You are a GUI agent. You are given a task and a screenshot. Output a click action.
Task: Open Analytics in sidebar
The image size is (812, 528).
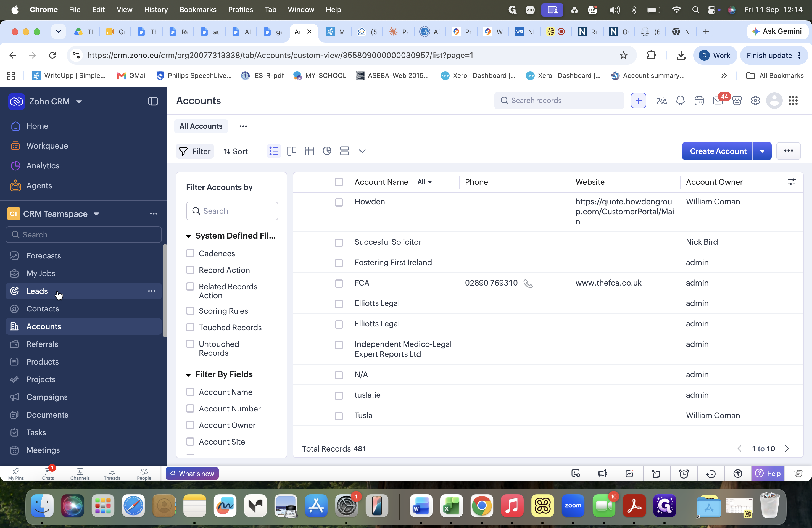coord(43,166)
